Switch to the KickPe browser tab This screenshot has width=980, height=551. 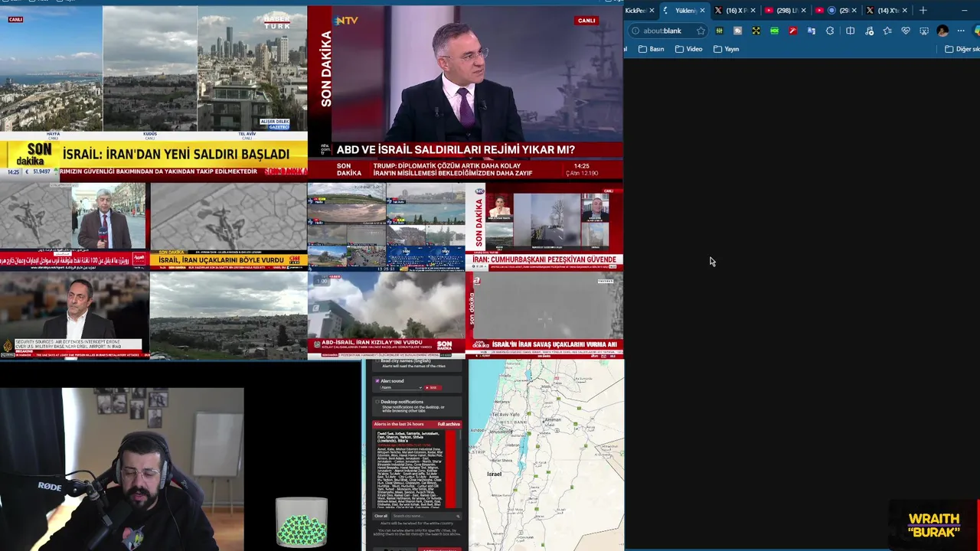(636, 10)
